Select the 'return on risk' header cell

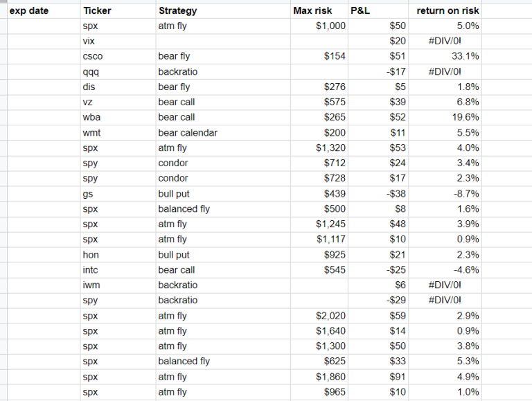pyautogui.click(x=447, y=11)
